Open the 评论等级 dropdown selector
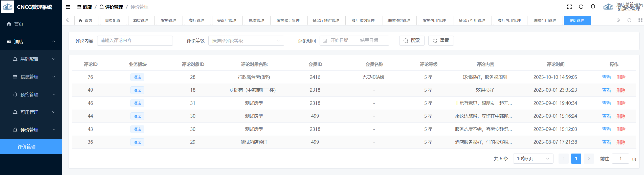644x175 pixels. pos(246,41)
